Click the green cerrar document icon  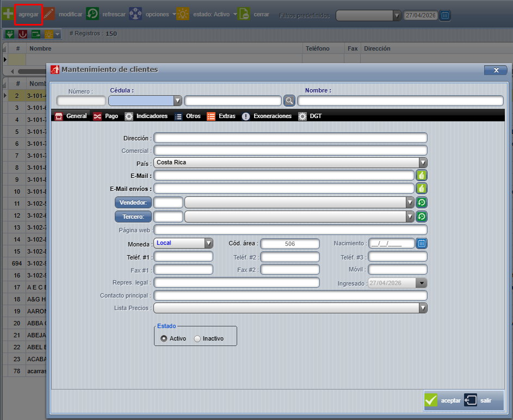(244, 14)
